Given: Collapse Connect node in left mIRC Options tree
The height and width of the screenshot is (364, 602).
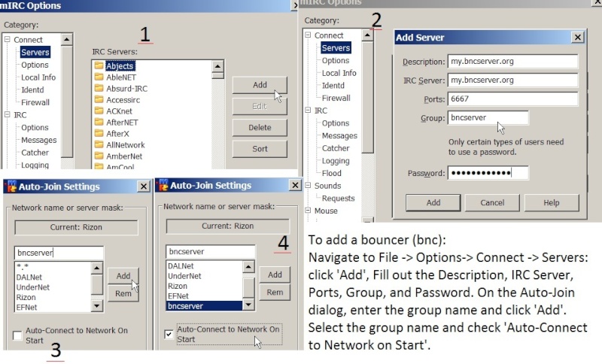Looking at the screenshot, I should tap(8, 39).
